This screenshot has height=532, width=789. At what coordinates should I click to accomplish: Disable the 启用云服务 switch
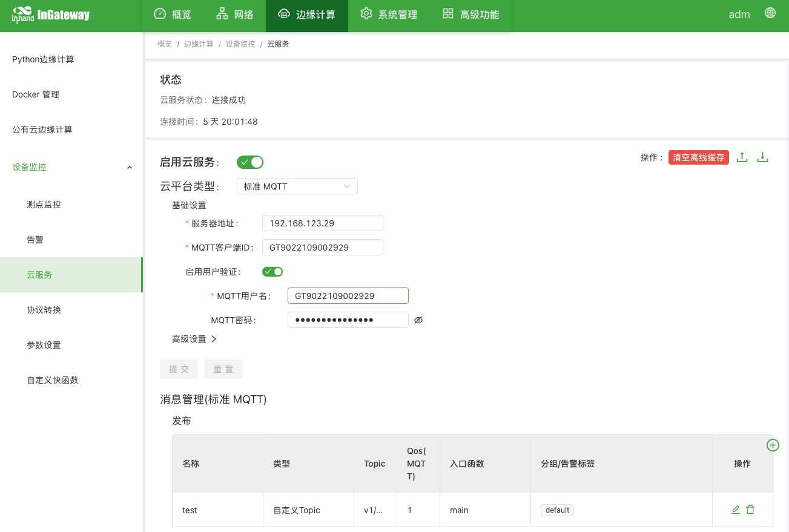[250, 162]
